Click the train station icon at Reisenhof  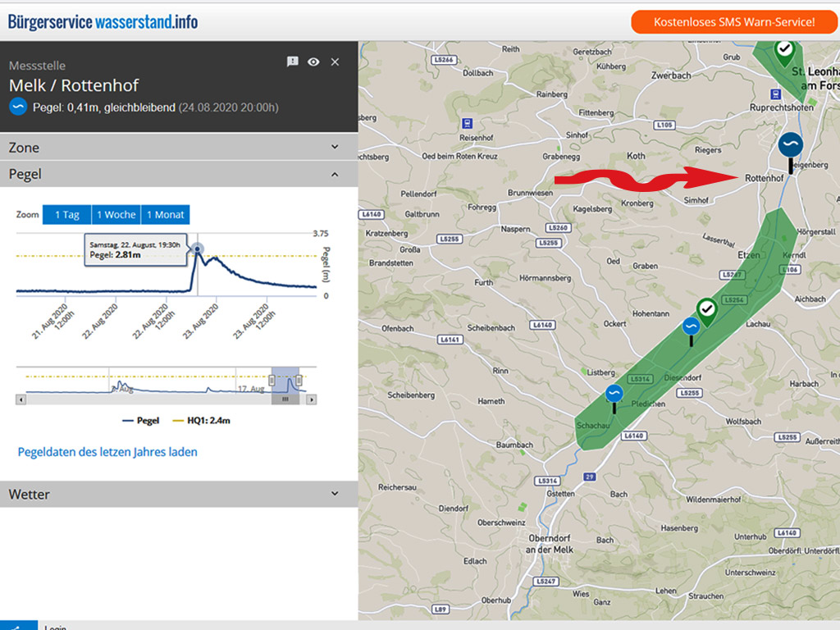466,122
